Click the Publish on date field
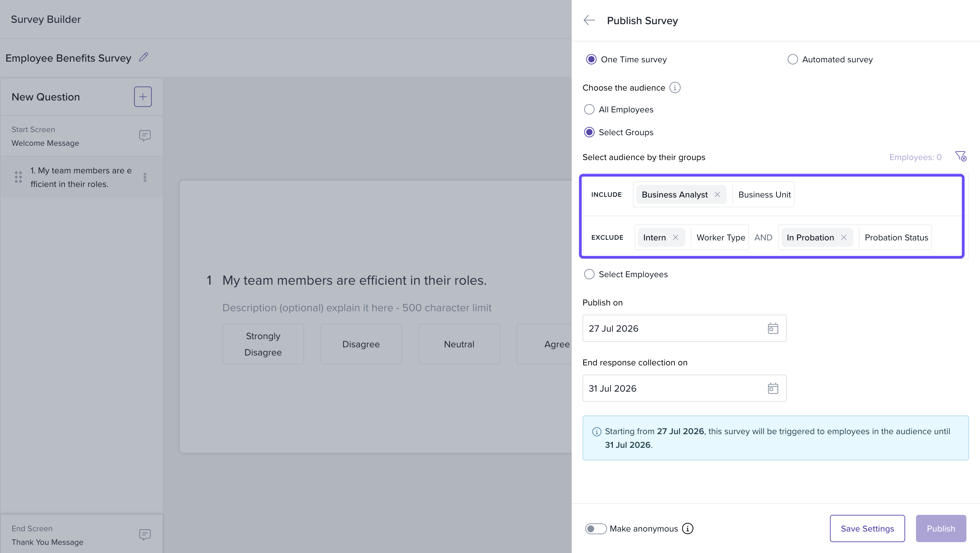980x553 pixels. 684,329
